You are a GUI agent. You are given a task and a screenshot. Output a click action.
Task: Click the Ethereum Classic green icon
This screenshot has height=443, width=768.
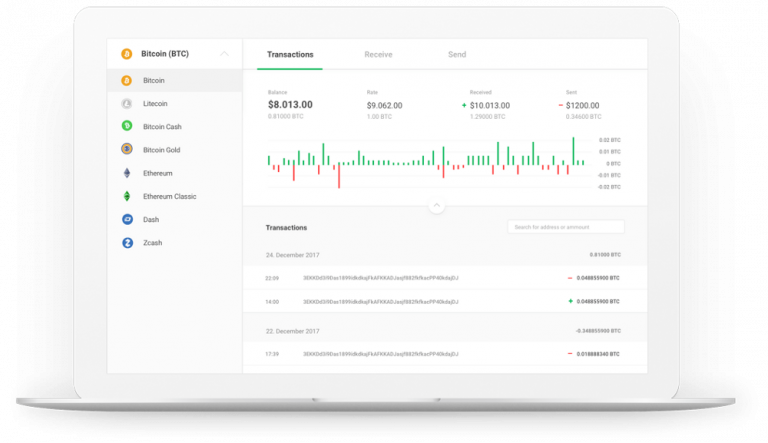coord(127,196)
